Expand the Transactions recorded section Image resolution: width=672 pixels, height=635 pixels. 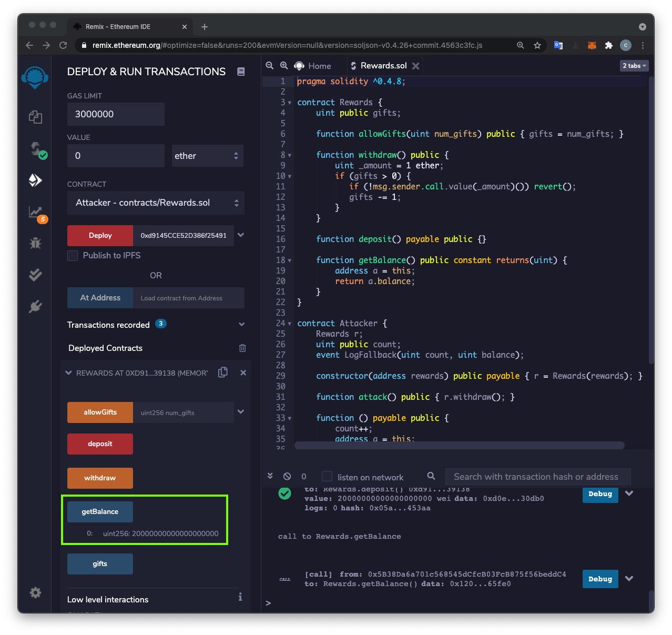click(x=242, y=325)
